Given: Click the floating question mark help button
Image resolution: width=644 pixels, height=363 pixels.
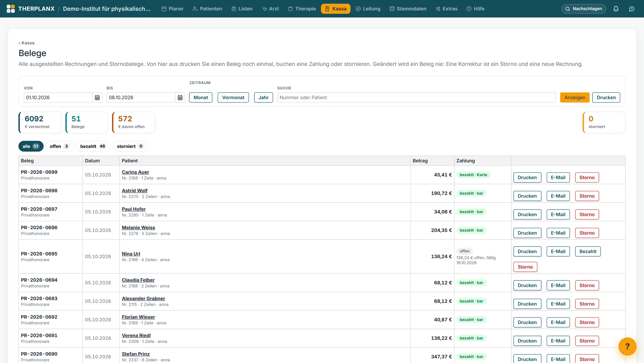Looking at the screenshot, I should point(627,346).
